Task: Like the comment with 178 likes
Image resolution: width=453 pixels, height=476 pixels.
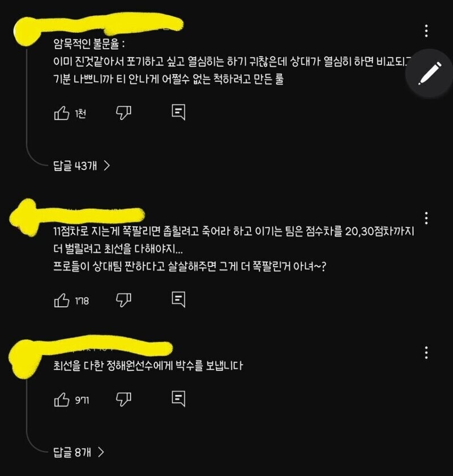Action: pyautogui.click(x=62, y=301)
